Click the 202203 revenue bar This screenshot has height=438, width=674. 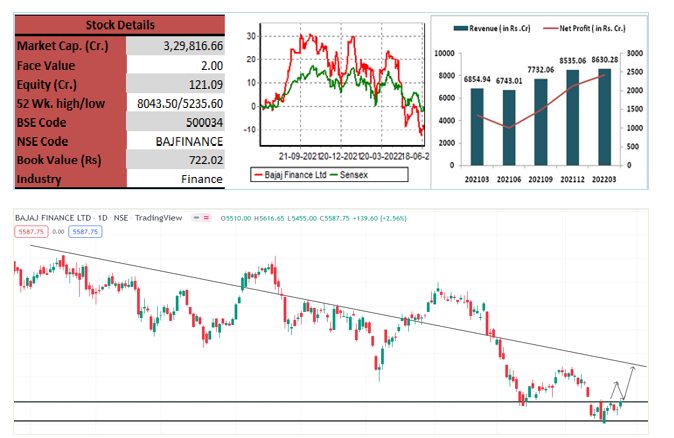604,117
